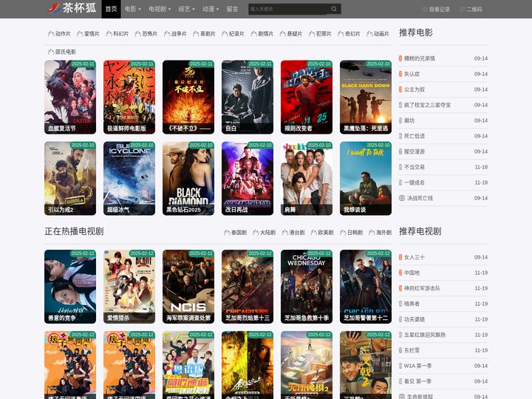
Task: Open the 观看记录 watch history icon
Action: click(x=425, y=10)
